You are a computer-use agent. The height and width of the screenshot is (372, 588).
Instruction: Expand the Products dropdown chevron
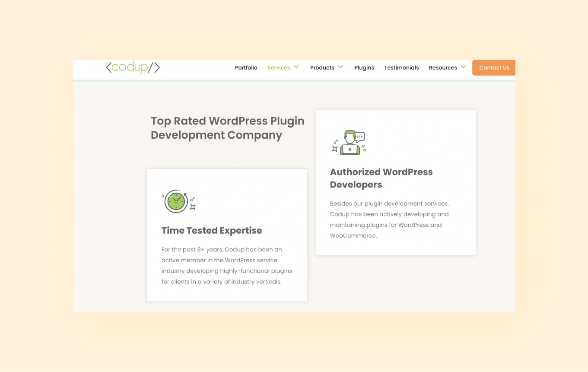[x=340, y=67]
